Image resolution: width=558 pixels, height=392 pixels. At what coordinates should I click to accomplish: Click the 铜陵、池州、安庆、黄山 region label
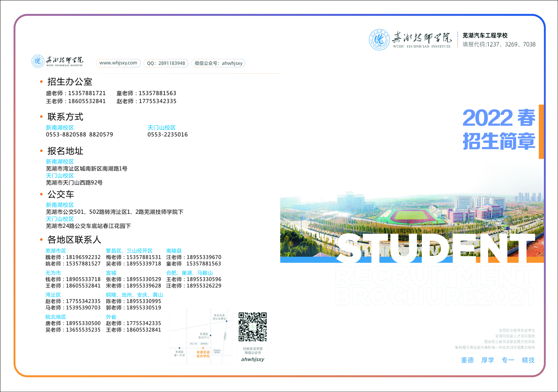[x=134, y=295]
